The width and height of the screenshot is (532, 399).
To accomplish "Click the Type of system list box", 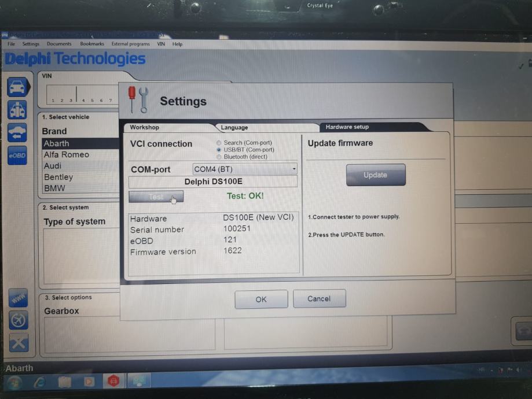I will click(82, 256).
